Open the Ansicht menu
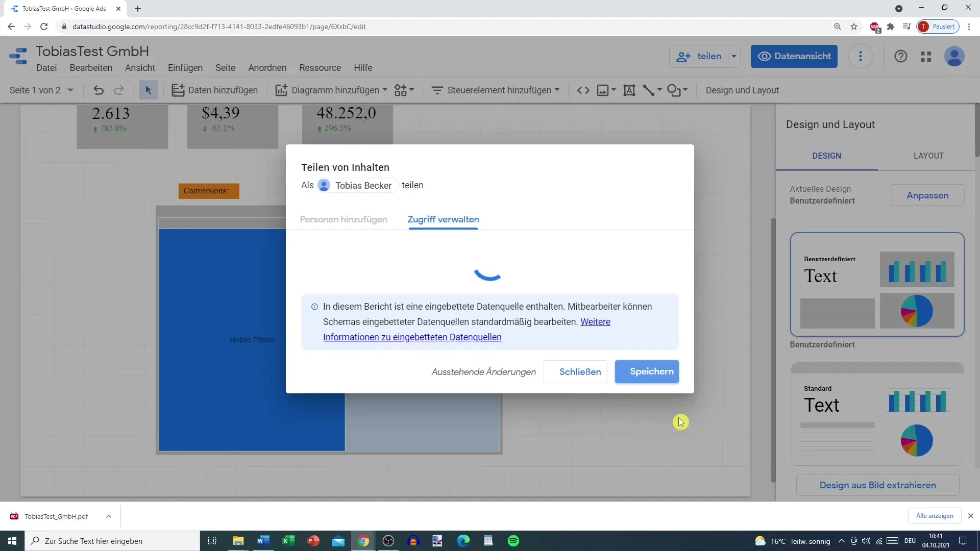Viewport: 980px width, 551px height. pos(140,67)
